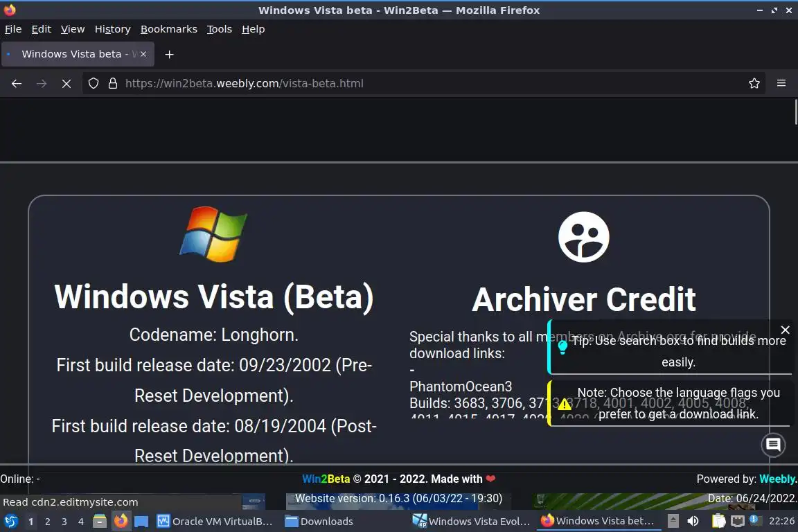
Task: Click the PhantomOcean3 archiver name
Action: pos(461,387)
